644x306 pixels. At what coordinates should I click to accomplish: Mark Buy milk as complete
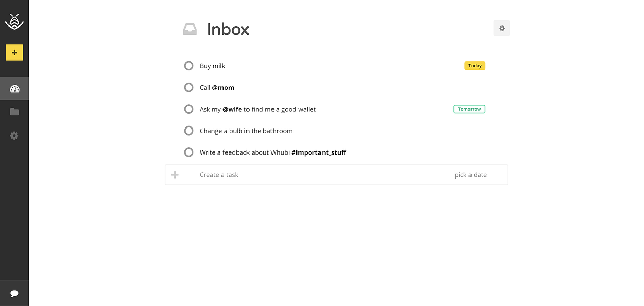point(189,66)
